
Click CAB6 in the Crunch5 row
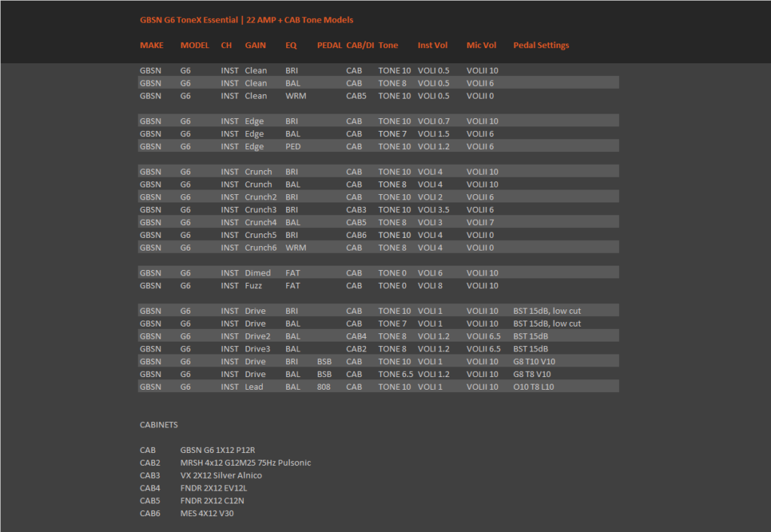pyautogui.click(x=356, y=235)
